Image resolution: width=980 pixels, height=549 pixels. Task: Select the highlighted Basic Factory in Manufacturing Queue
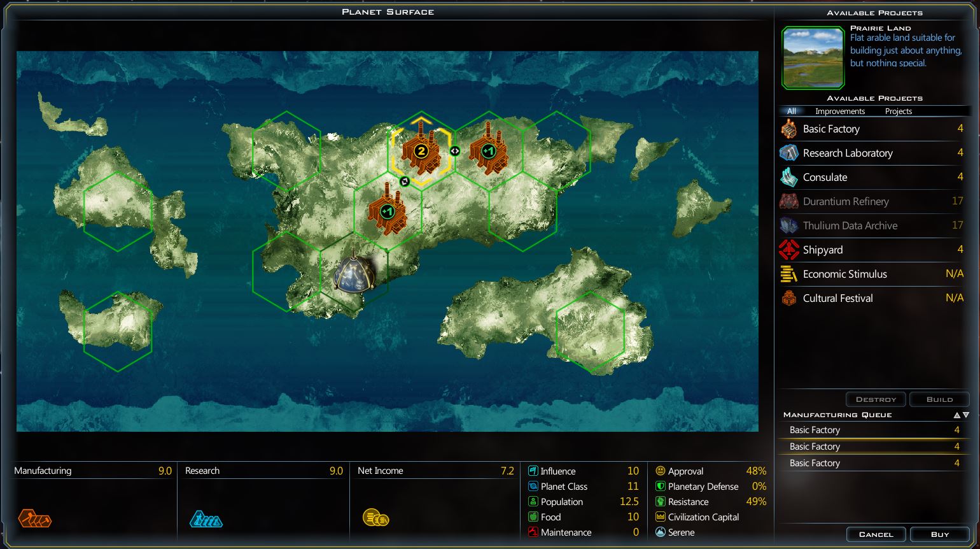[x=873, y=446]
